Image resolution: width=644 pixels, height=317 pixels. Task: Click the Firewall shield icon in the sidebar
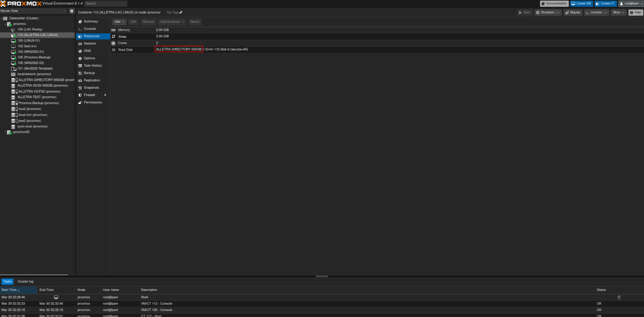(80, 95)
